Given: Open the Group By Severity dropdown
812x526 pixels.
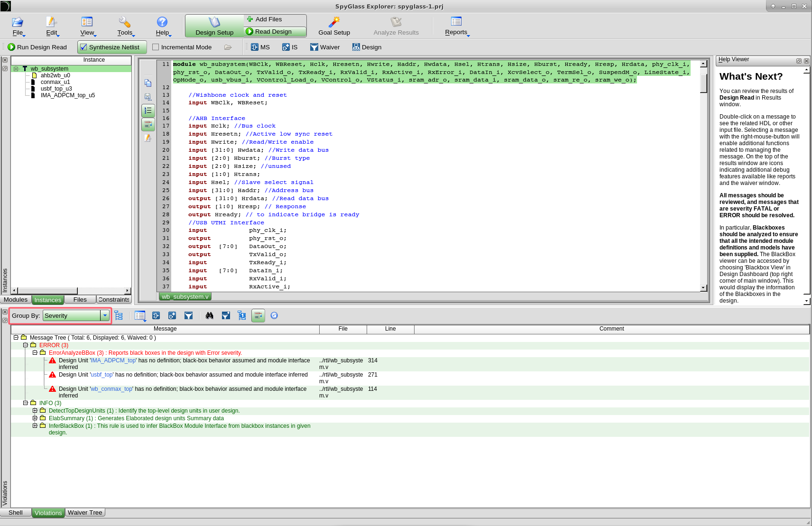Looking at the screenshot, I should 105,315.
